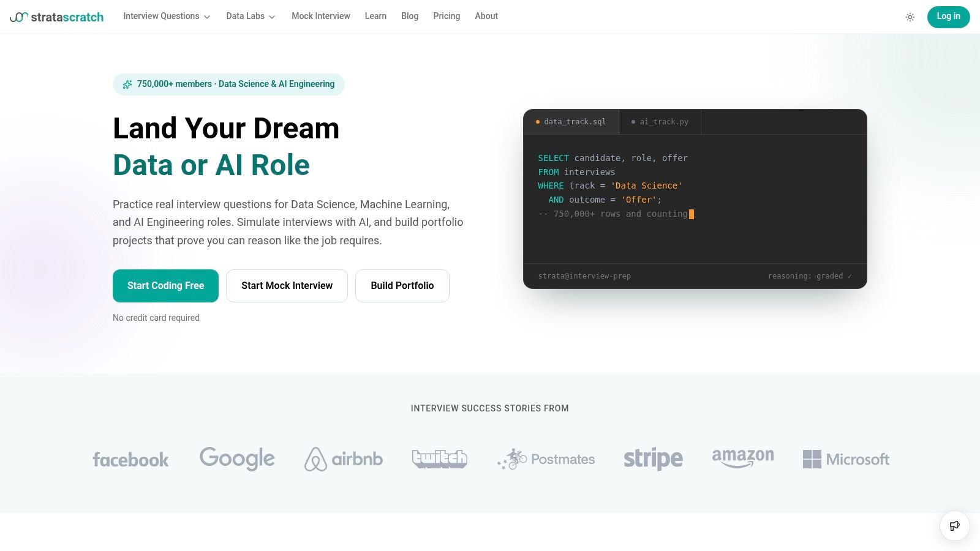
Task: Click the WHERE track = 'Data Science' line
Action: [610, 186]
